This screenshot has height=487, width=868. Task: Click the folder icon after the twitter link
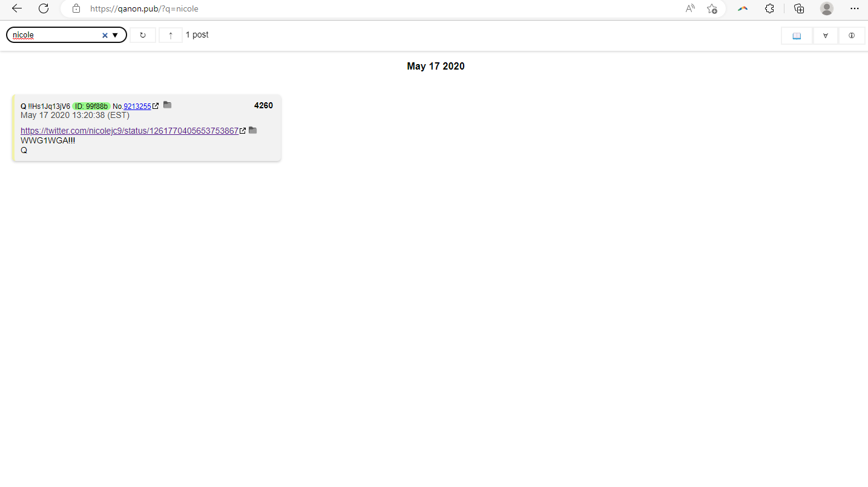coord(253,130)
